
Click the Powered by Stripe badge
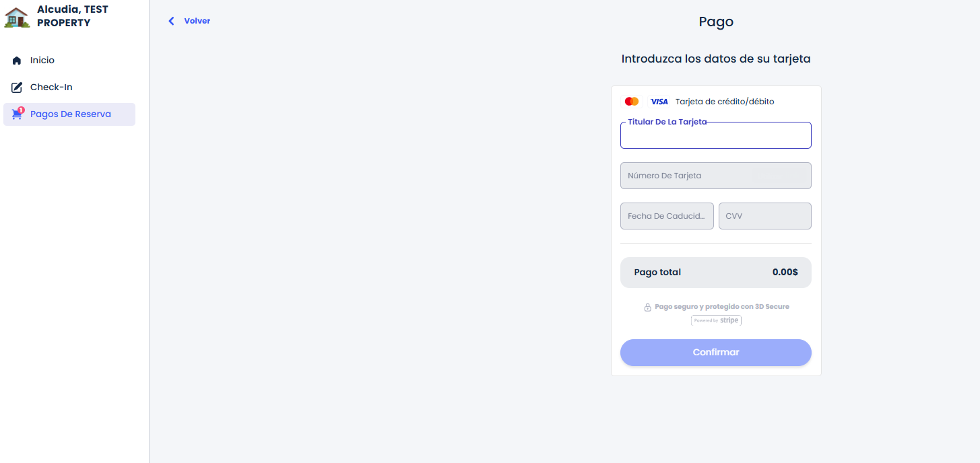[716, 320]
